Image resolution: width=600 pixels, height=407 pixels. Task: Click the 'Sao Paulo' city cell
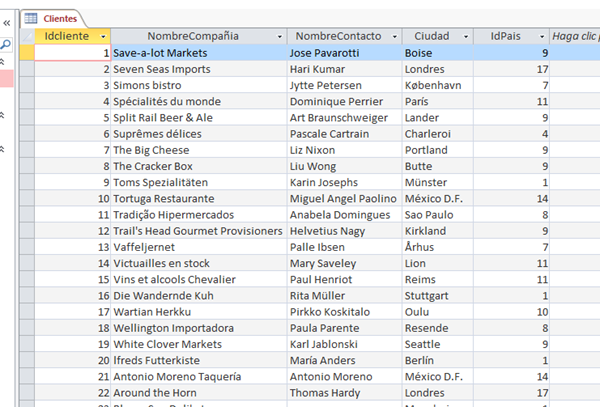click(438, 215)
